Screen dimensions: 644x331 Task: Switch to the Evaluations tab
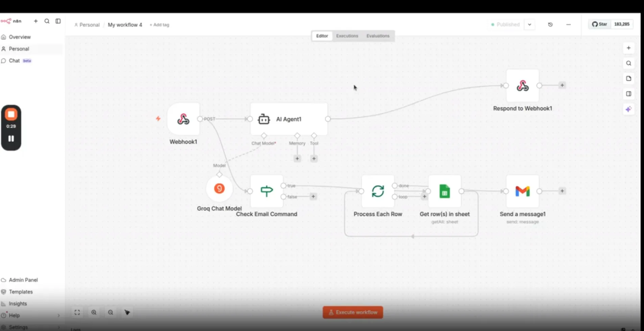[x=378, y=36]
